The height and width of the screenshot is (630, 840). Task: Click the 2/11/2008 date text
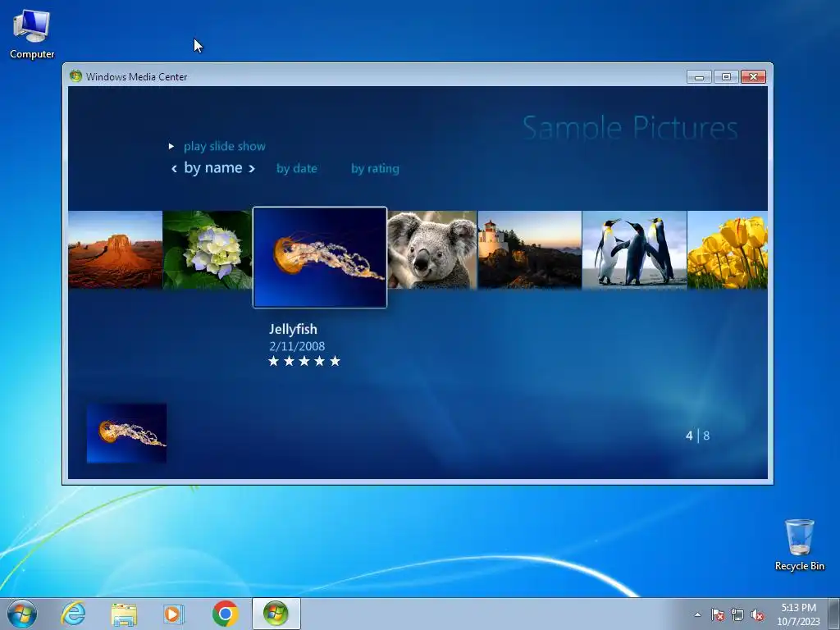click(297, 346)
